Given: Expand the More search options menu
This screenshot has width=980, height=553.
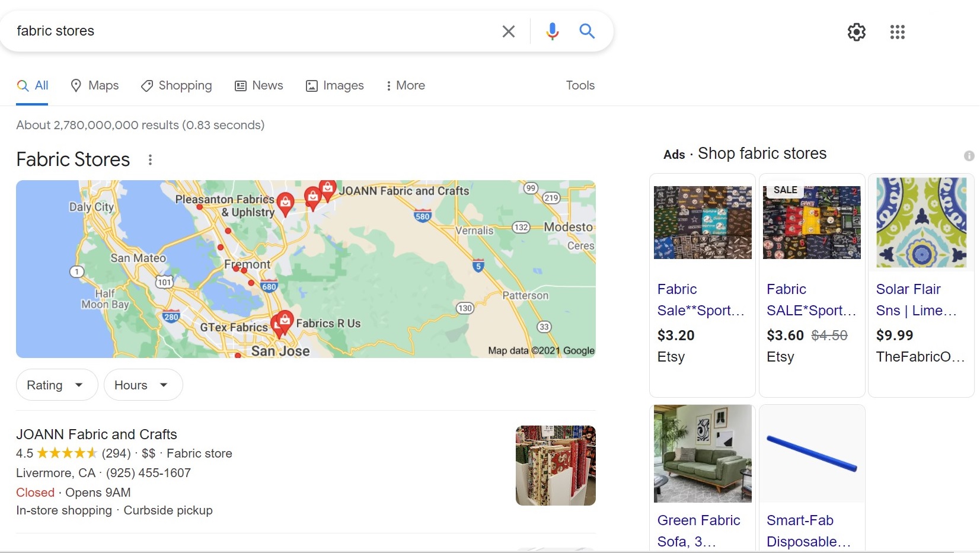Looking at the screenshot, I should (406, 85).
